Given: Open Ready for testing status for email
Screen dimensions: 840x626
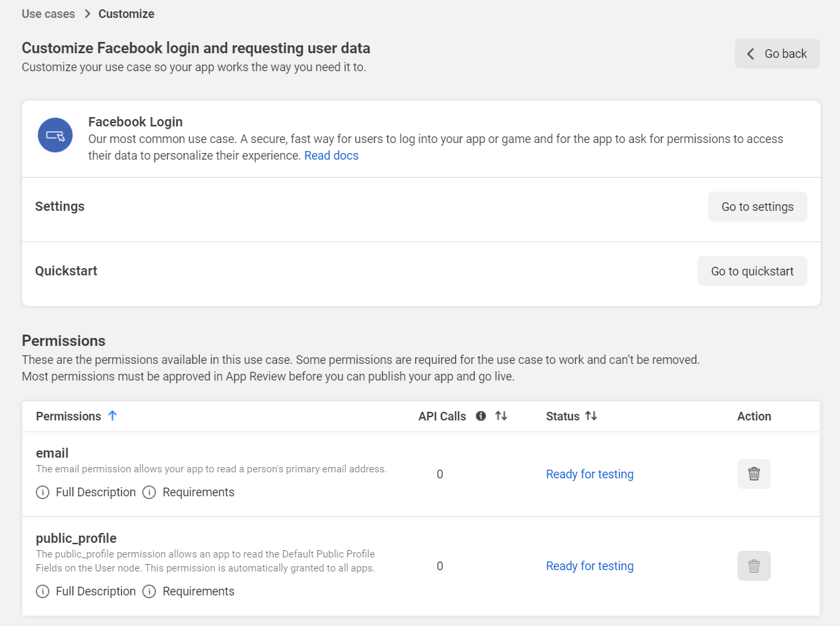Looking at the screenshot, I should pos(589,474).
